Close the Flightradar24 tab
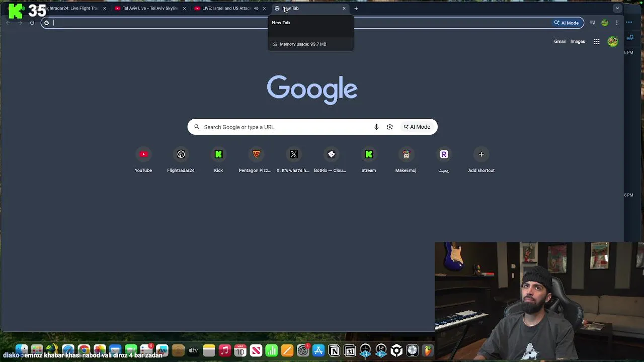The height and width of the screenshot is (362, 644). coord(105,9)
